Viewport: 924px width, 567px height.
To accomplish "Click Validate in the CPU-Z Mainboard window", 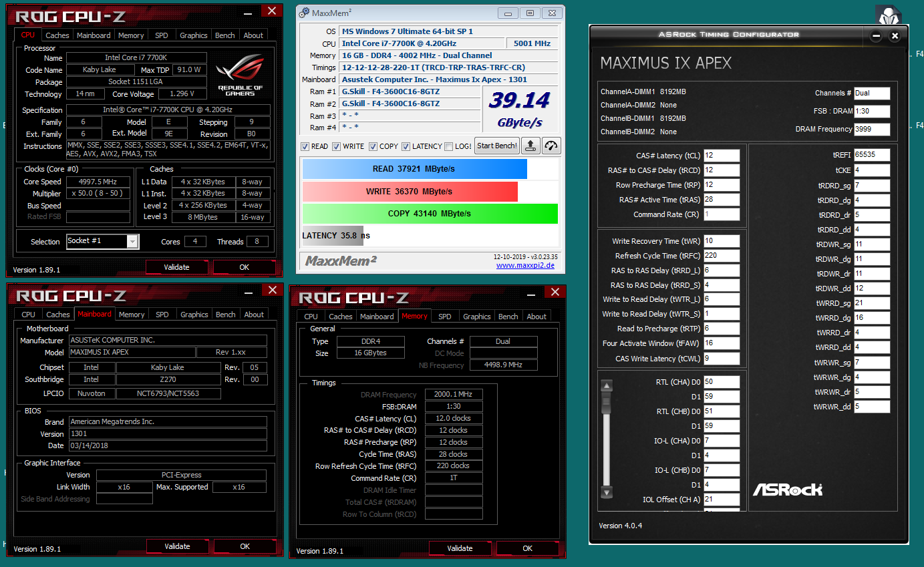I will click(x=177, y=546).
